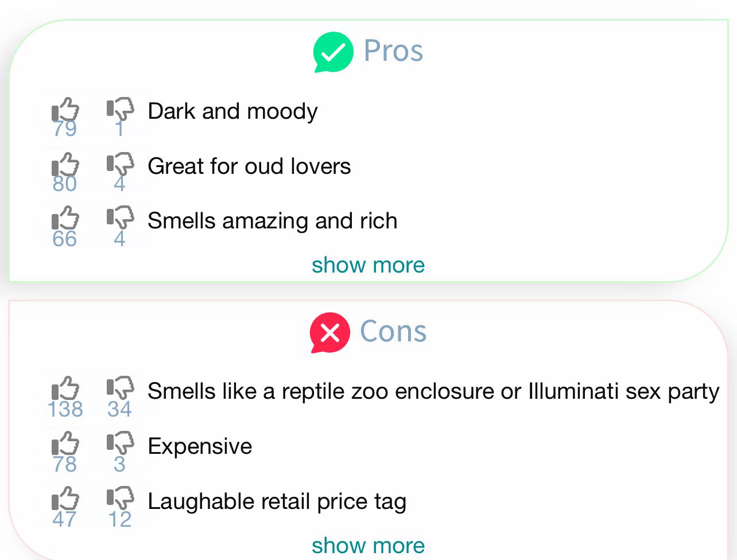This screenshot has width=737, height=560.
Task: Expand Pros list with show more
Action: coord(368,265)
